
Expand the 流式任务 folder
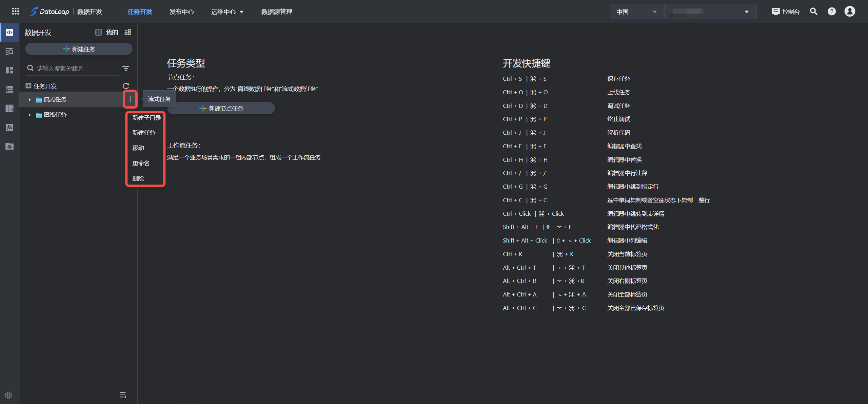tap(30, 100)
